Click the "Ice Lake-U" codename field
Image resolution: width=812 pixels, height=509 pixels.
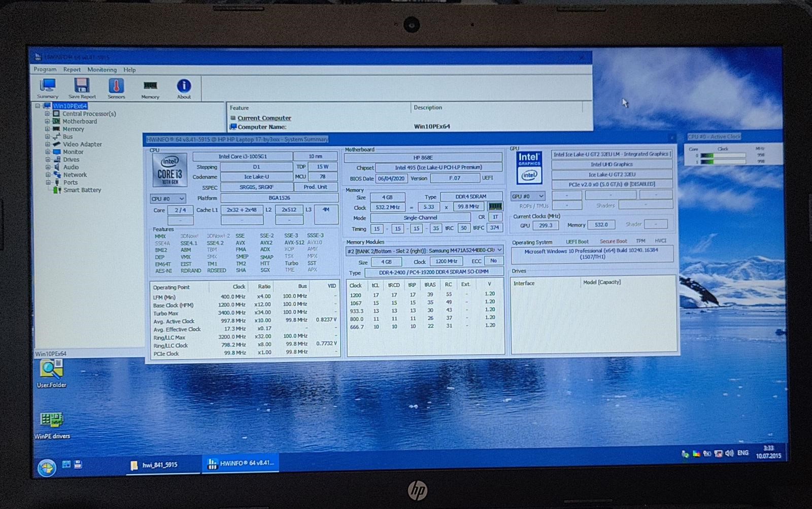(257, 177)
